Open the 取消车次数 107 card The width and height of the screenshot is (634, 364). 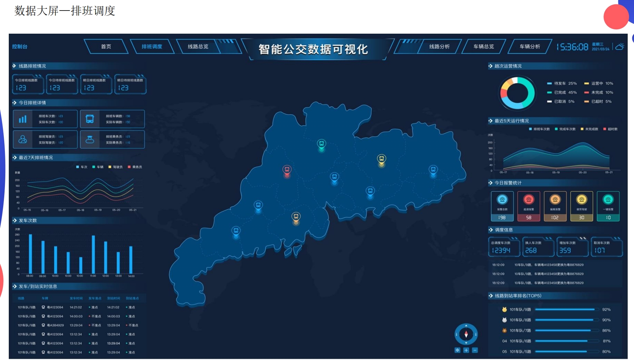click(x=607, y=247)
